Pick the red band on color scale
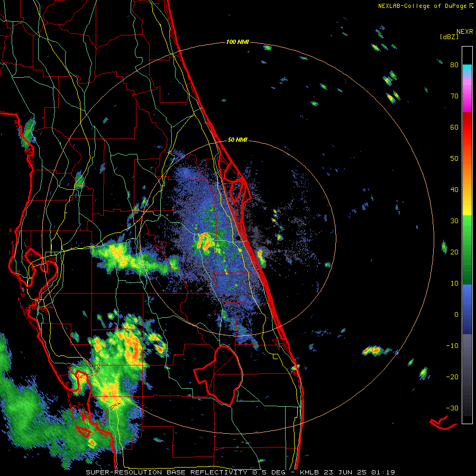Image resolution: width=476 pixels, height=476 pixels. (467, 127)
